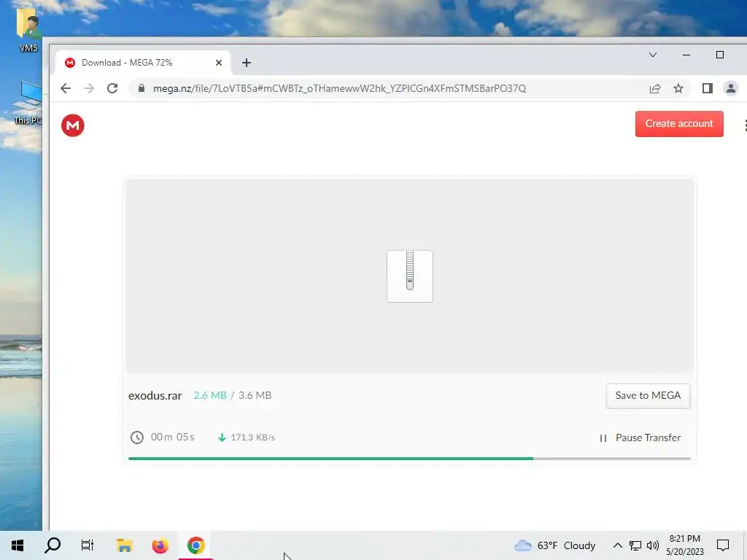Open Task View on the taskbar
This screenshot has height=560, width=747.
(88, 545)
